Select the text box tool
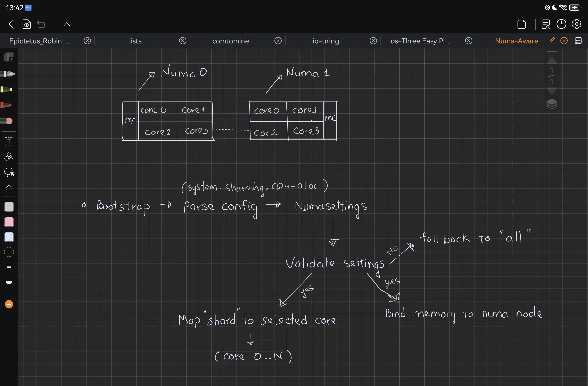588x386 pixels. [x=9, y=141]
